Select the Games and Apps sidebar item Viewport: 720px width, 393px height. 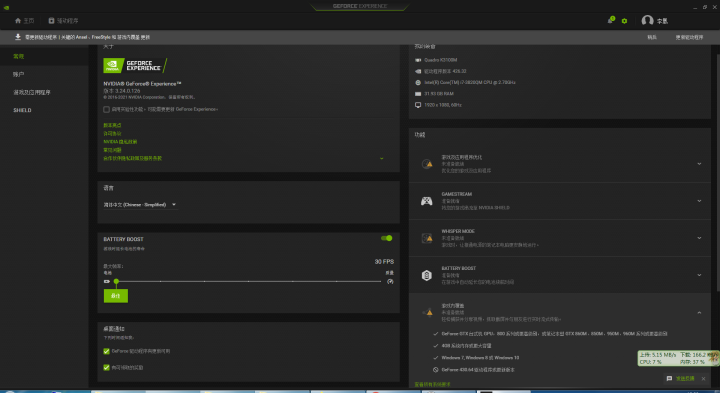pos(32,92)
